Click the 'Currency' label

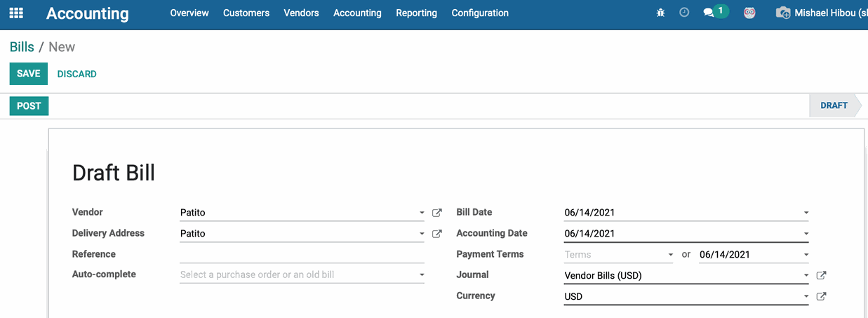(476, 296)
